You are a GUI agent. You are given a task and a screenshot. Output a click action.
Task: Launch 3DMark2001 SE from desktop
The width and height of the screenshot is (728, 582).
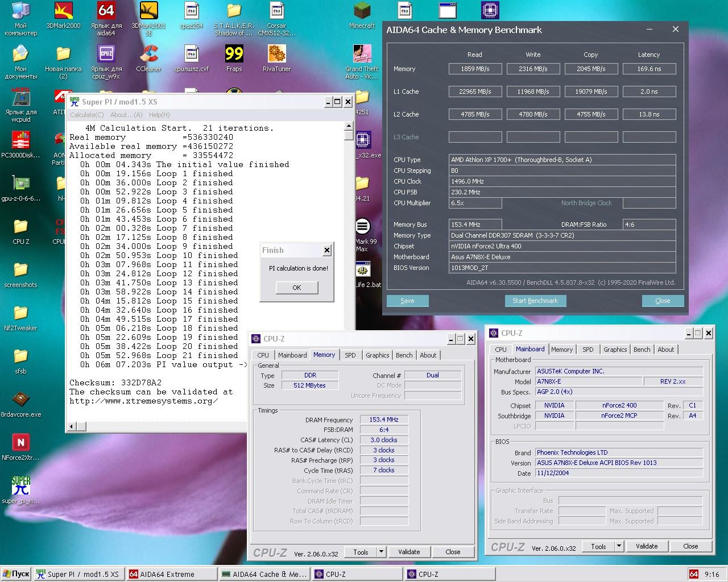click(148, 19)
